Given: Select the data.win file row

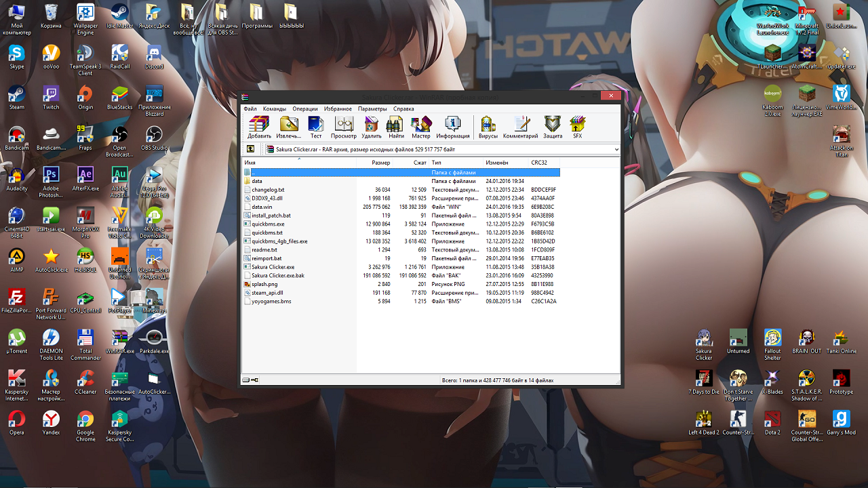Looking at the screenshot, I should click(401, 207).
